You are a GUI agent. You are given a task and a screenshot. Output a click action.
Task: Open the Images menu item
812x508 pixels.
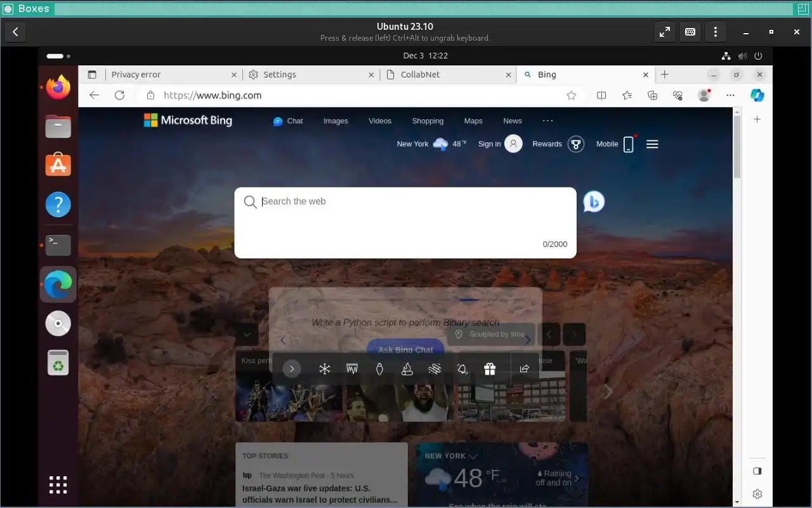336,121
